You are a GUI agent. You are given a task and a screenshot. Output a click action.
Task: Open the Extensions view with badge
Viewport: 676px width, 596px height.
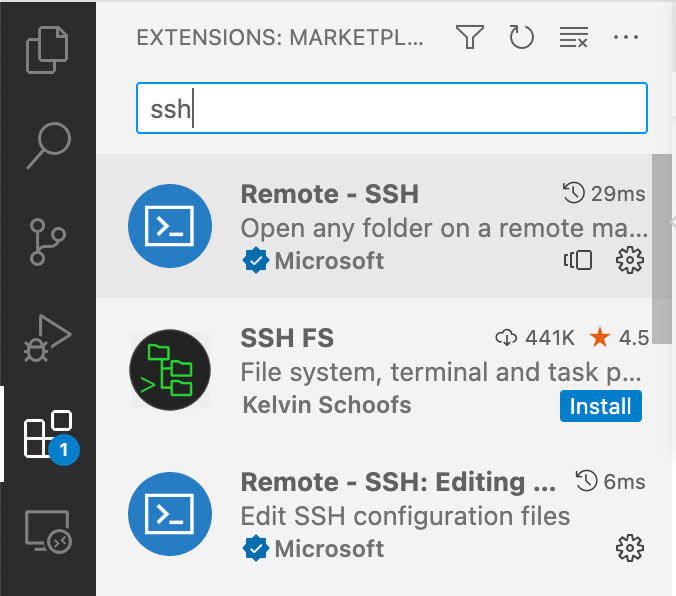(x=50, y=435)
